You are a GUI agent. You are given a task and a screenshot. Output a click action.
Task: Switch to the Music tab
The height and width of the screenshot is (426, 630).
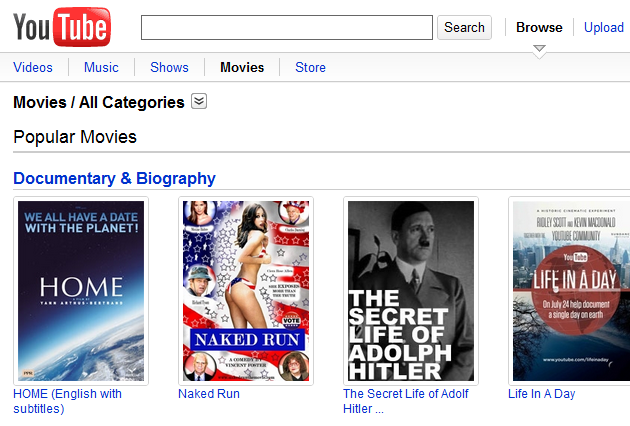point(101,67)
